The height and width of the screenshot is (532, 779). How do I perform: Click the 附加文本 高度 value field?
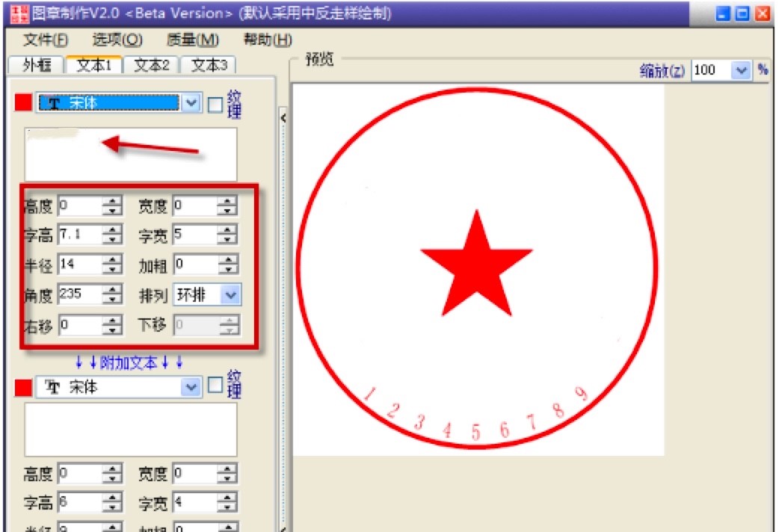[81, 474]
